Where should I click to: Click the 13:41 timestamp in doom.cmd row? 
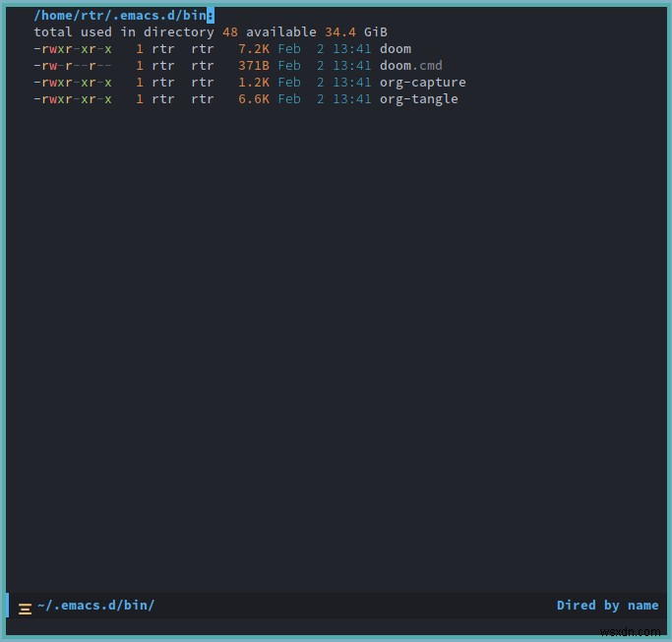pos(352,66)
